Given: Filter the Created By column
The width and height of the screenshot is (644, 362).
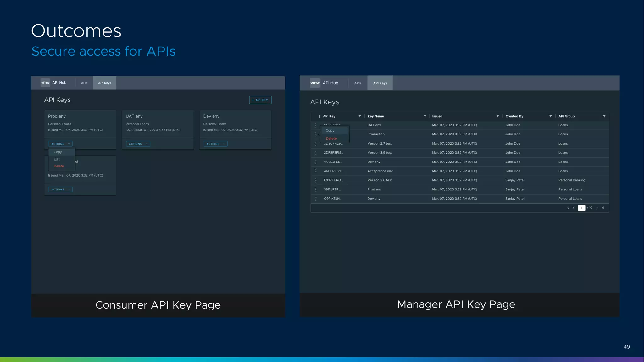Looking at the screenshot, I should [551, 116].
